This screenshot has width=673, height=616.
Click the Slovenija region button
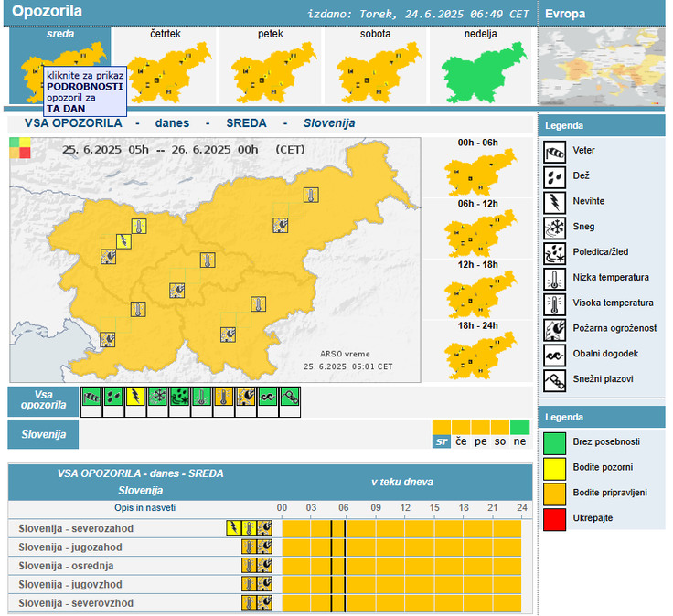pyautogui.click(x=43, y=434)
